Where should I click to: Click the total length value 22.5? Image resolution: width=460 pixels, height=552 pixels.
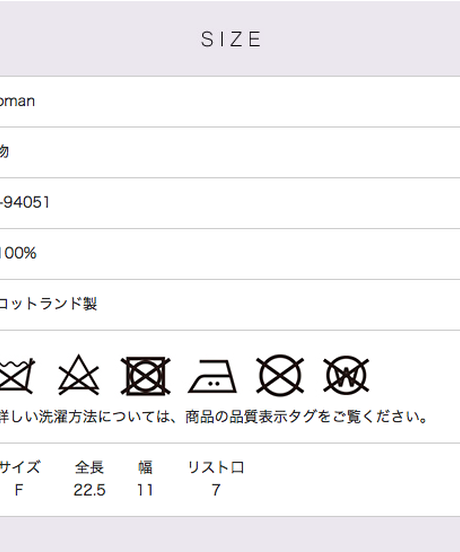[89, 490]
